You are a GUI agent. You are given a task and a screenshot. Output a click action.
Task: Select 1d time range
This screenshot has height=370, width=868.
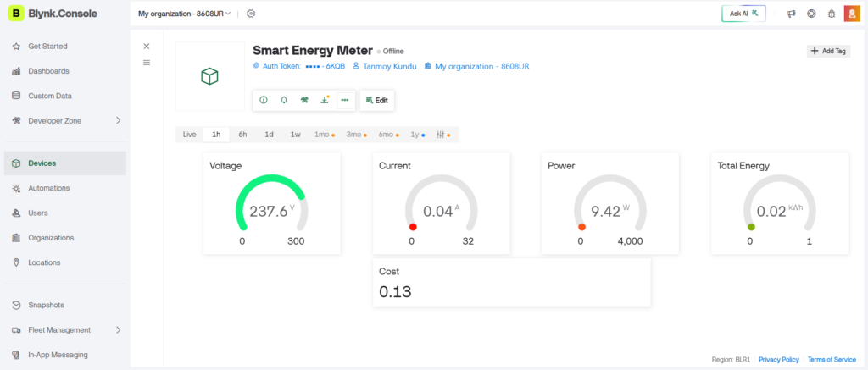click(269, 135)
